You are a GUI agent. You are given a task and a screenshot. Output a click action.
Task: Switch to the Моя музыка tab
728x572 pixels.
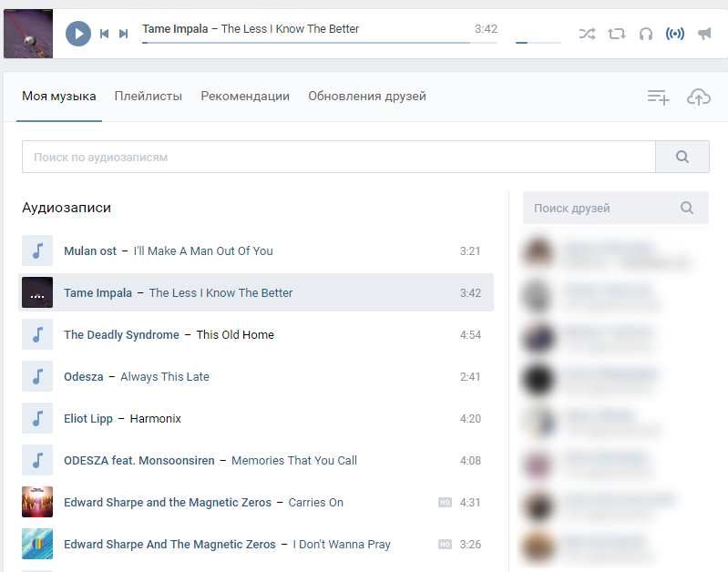59,97
